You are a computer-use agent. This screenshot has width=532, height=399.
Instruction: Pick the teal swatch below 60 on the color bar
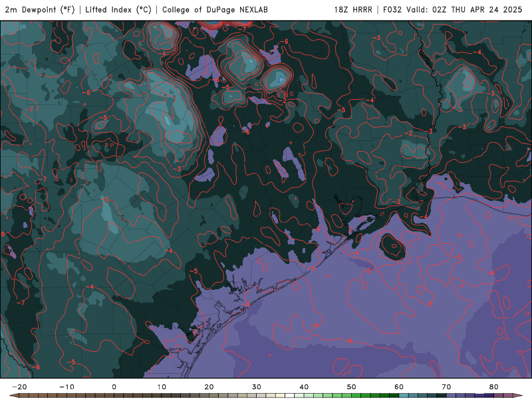tap(404, 396)
